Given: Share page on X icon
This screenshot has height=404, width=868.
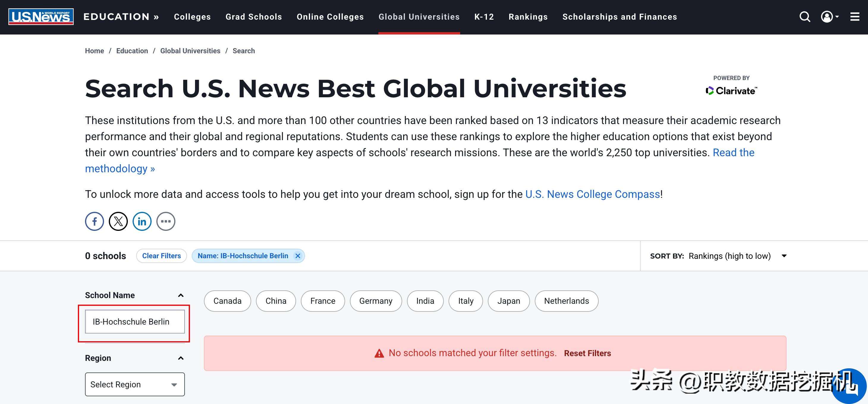Looking at the screenshot, I should (118, 221).
